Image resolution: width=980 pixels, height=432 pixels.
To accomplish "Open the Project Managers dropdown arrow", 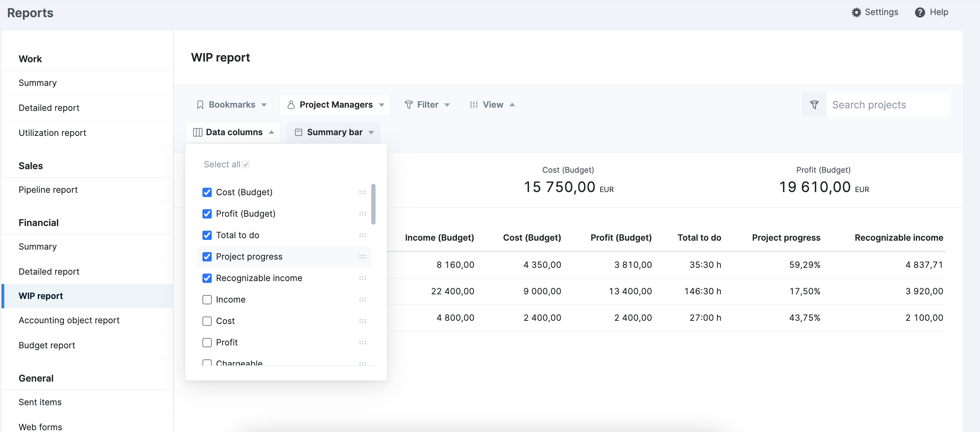I will pos(381,105).
